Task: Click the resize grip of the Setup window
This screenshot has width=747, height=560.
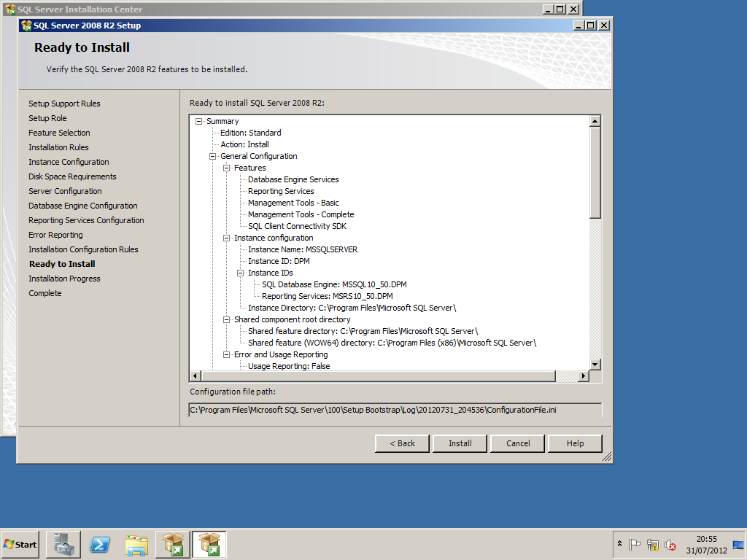Action: point(606,457)
